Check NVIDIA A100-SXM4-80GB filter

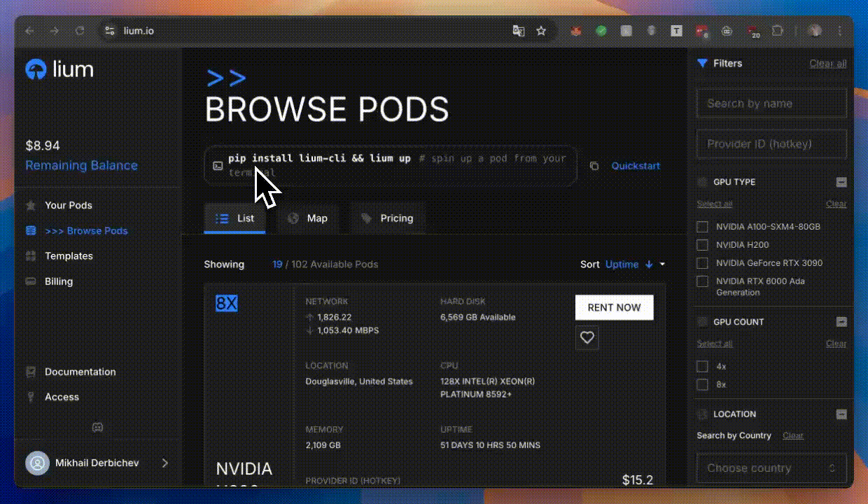pos(703,227)
